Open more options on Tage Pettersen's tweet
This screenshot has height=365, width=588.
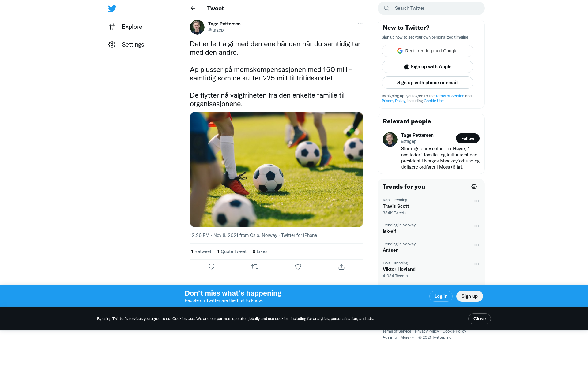(360, 24)
